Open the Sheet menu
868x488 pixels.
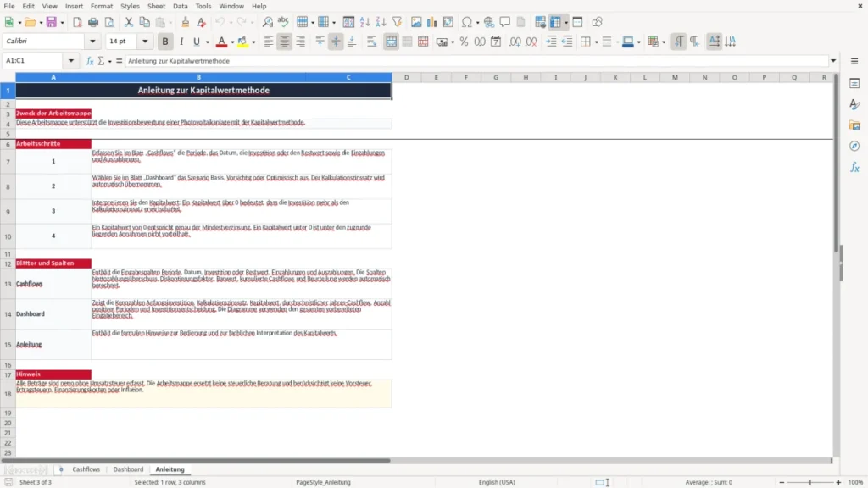[x=156, y=6]
